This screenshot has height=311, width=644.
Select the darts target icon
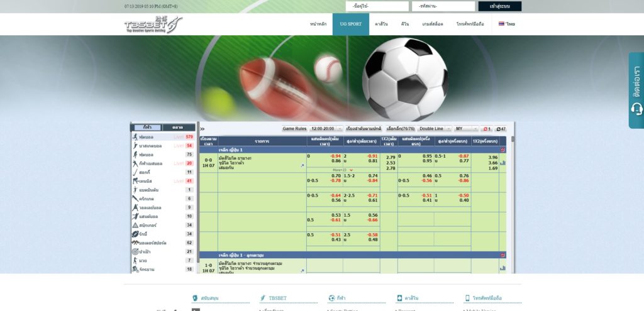(135, 251)
